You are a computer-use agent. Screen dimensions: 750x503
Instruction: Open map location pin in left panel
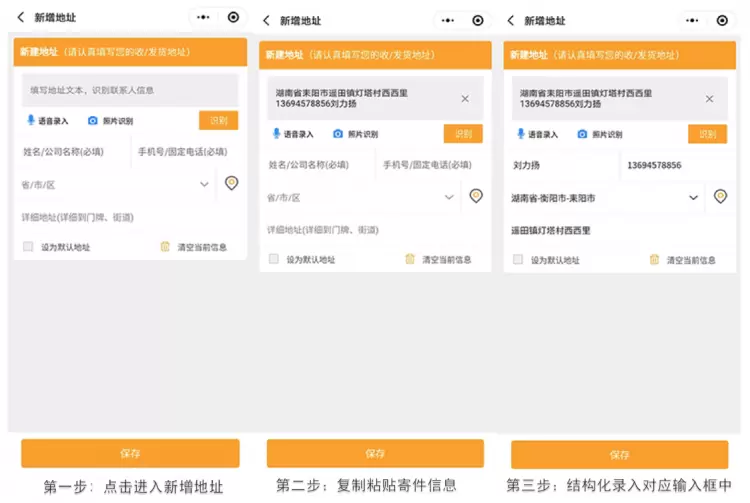tap(232, 183)
